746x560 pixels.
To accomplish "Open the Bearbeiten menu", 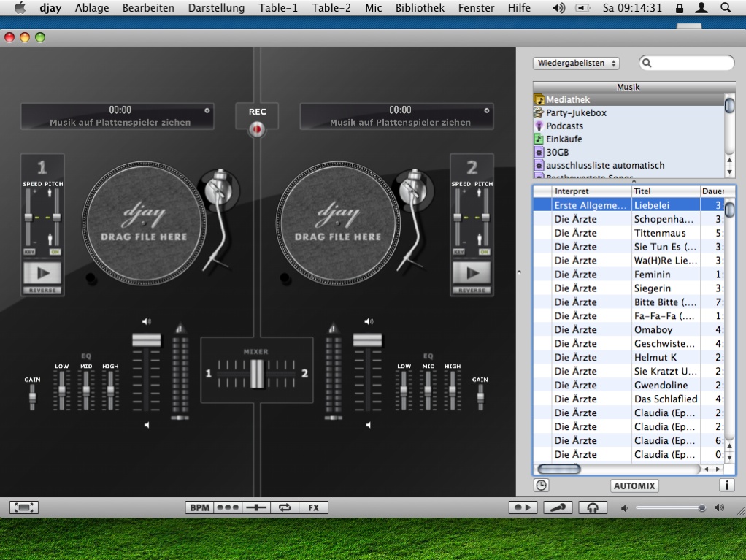I will click(148, 7).
